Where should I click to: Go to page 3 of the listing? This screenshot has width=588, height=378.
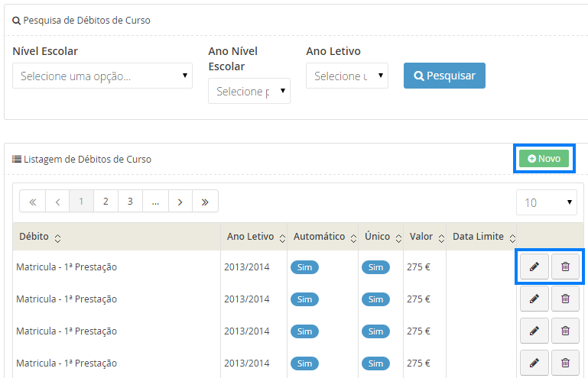tap(130, 202)
